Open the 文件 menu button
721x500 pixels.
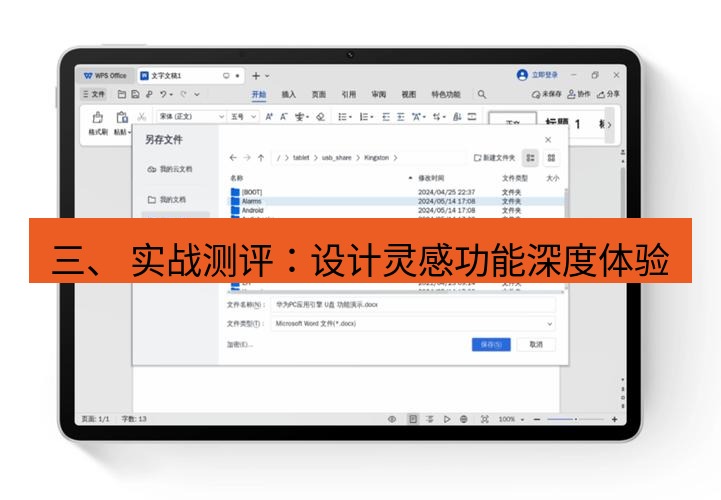coord(94,94)
